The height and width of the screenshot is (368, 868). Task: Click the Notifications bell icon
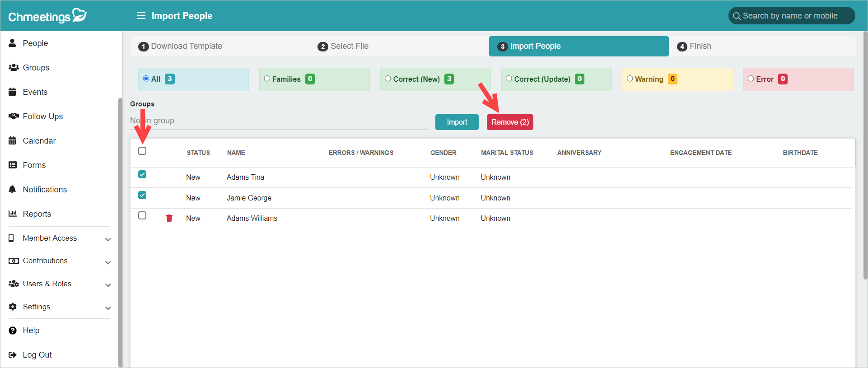point(13,189)
